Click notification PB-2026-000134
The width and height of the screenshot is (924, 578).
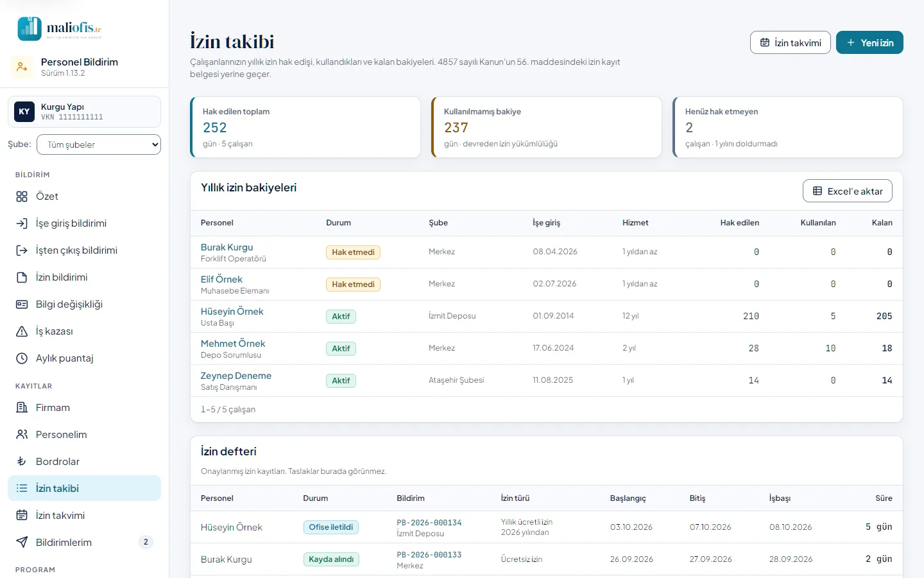pos(429,523)
